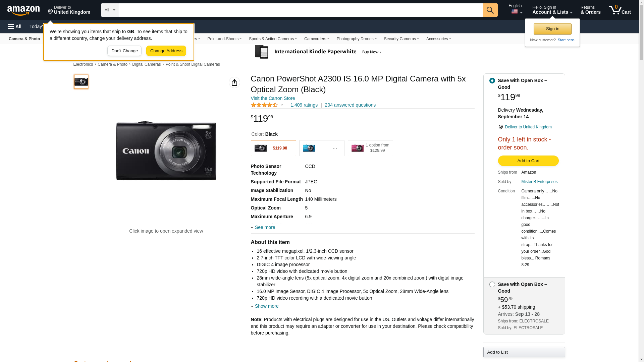Image resolution: width=644 pixels, height=362 pixels.
Task: Select the $119.98 Open Box offer radio
Action: pyautogui.click(x=492, y=81)
